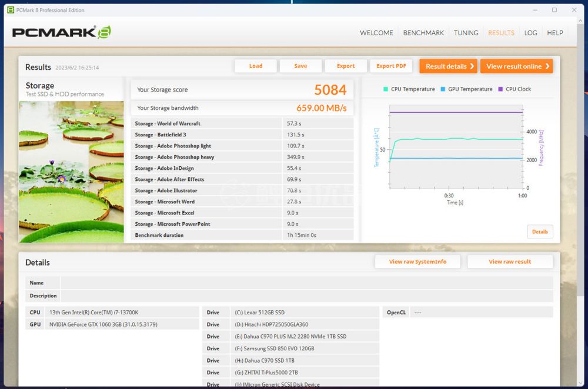The width and height of the screenshot is (588, 389).
Task: Select the Storage - Adobe Illustrator row
Action: [x=242, y=190]
